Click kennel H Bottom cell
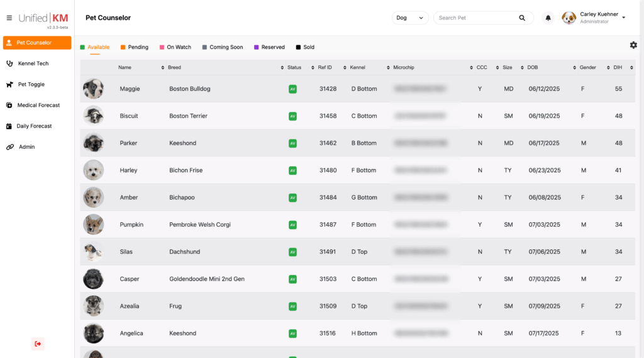Screen dimensions: 644x358 (364, 334)
